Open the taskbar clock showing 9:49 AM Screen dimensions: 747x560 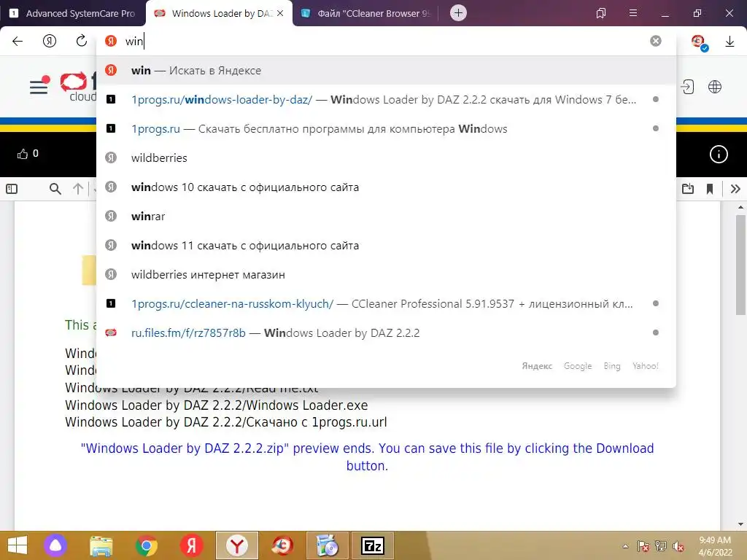pos(715,546)
